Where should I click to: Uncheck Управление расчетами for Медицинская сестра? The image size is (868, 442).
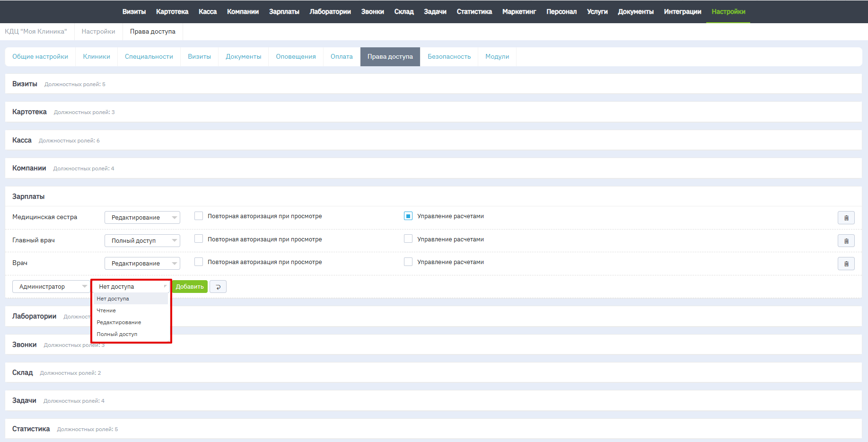408,216
